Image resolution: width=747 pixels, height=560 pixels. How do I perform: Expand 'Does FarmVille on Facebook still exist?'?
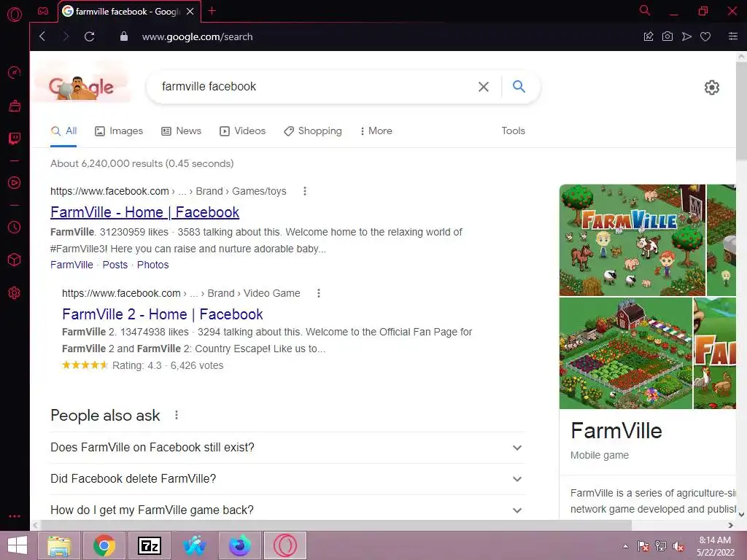pos(287,448)
